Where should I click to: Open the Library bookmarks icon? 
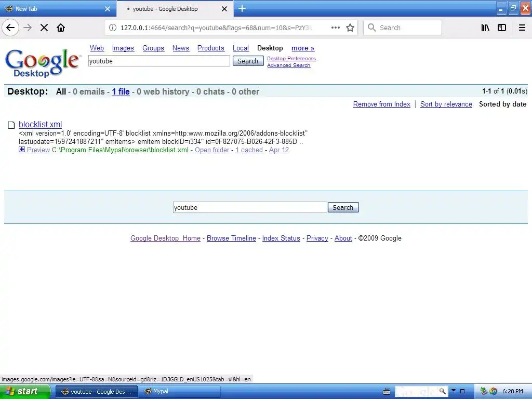(485, 28)
